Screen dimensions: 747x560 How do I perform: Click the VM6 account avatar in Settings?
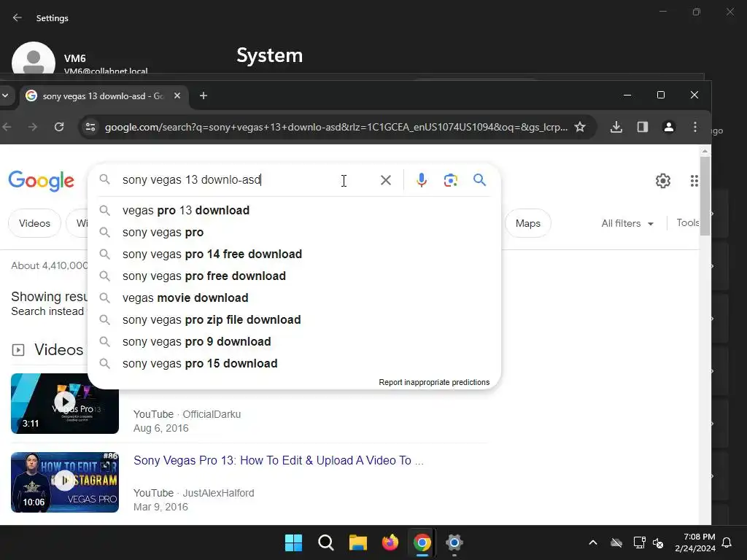click(34, 58)
